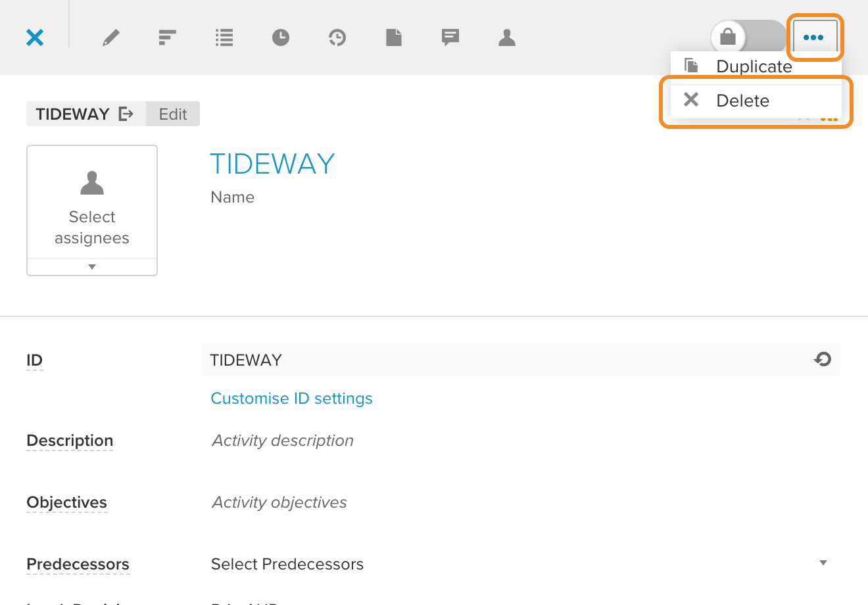
Task: Click the Activity description field
Action: click(283, 441)
